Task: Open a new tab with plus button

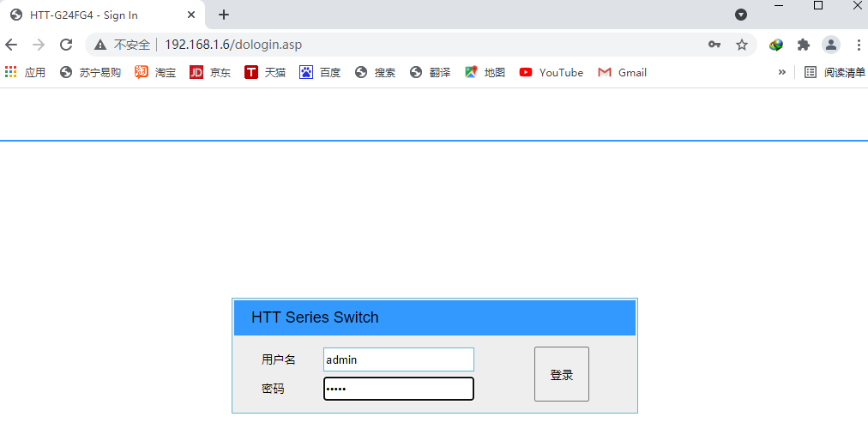Action: [224, 15]
